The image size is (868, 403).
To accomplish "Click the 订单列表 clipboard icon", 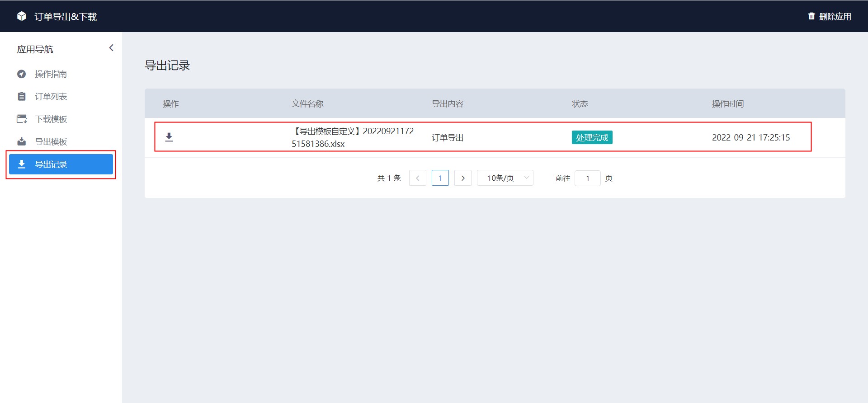I will (x=22, y=97).
